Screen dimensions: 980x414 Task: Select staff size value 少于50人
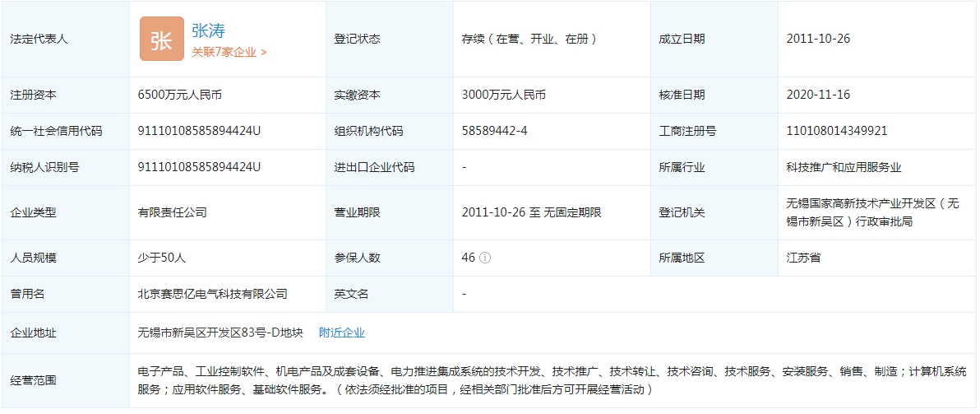coord(162,258)
